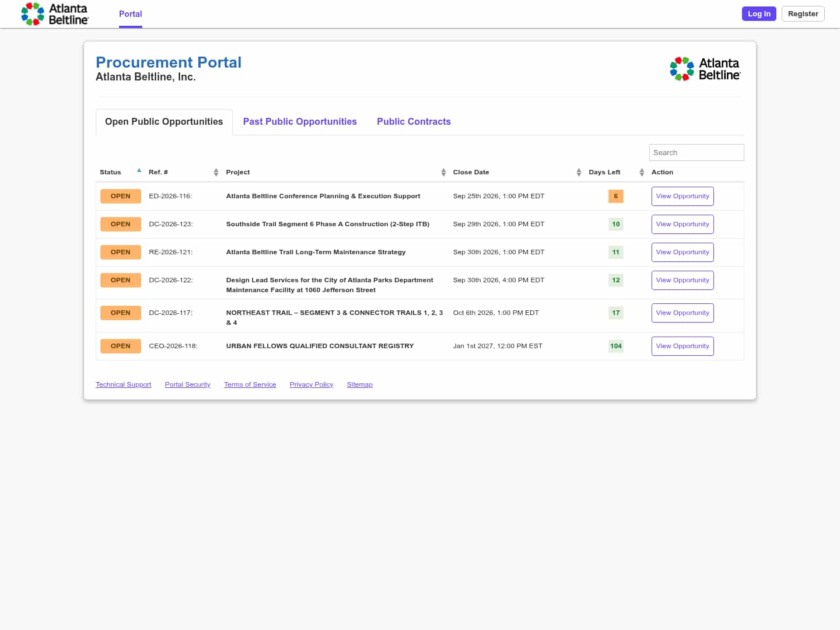The width and height of the screenshot is (840, 630).
Task: Click the '10' days left badge
Action: 616,225
